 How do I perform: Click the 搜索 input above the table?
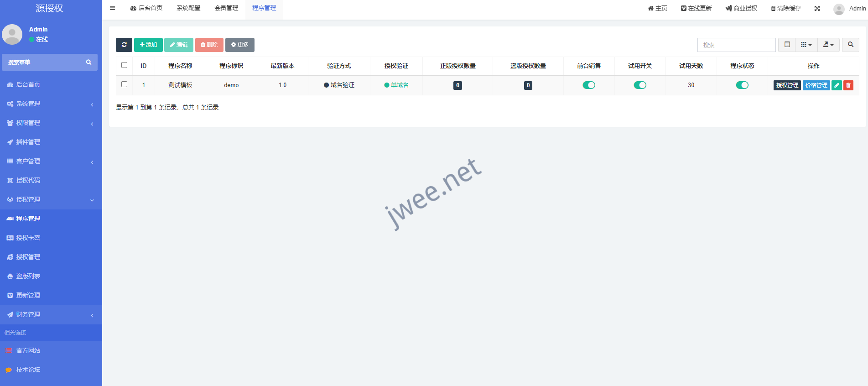click(x=737, y=45)
